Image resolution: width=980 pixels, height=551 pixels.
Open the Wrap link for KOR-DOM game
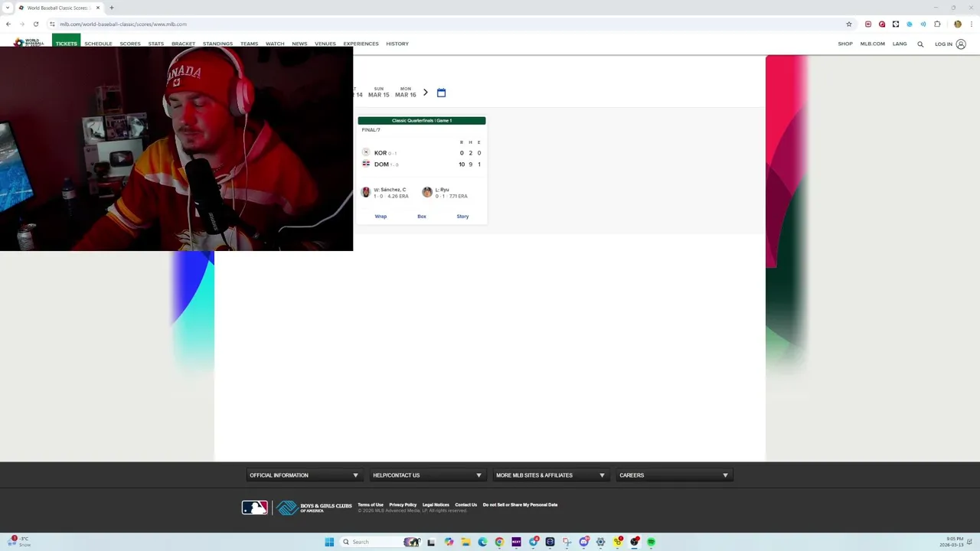click(x=381, y=217)
